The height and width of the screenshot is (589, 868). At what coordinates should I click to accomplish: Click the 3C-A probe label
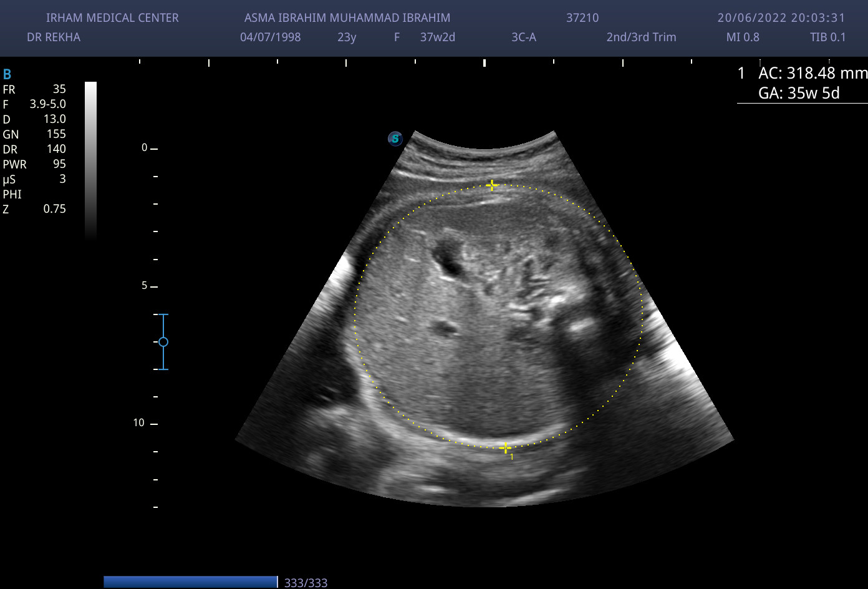(524, 37)
